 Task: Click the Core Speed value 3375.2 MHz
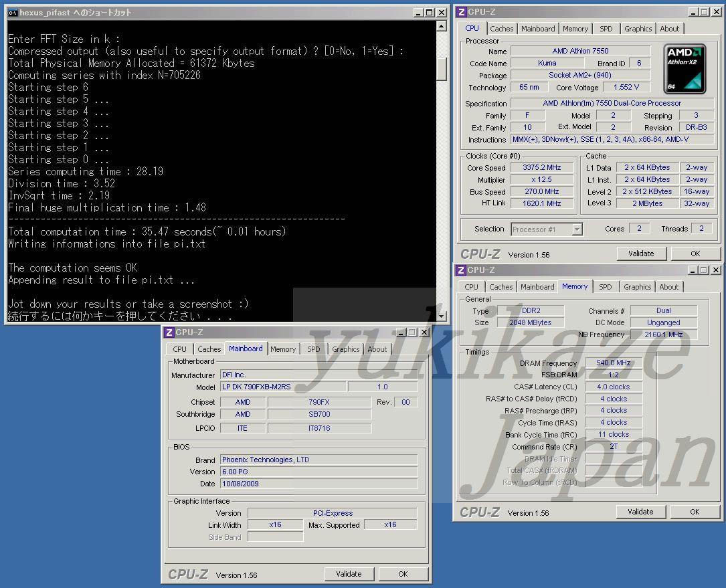[x=541, y=168]
